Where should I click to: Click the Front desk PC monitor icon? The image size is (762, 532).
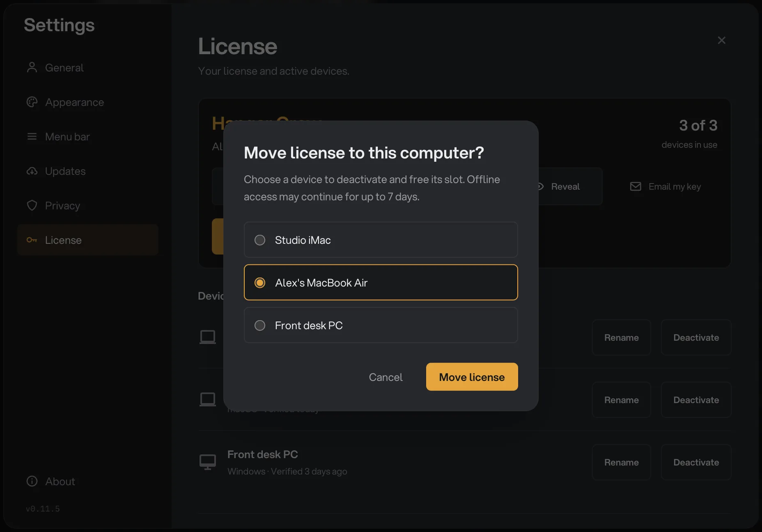pos(208,462)
